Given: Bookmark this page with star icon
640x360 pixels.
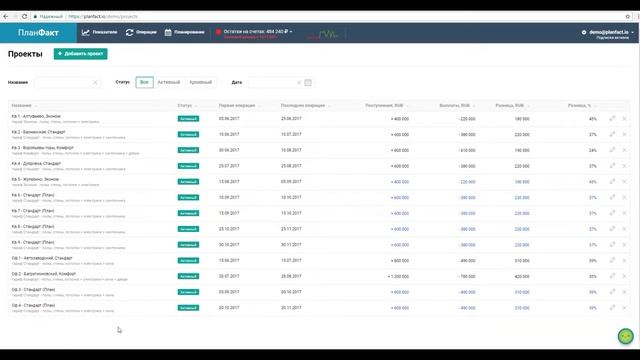Looking at the screenshot, I should (x=628, y=16).
